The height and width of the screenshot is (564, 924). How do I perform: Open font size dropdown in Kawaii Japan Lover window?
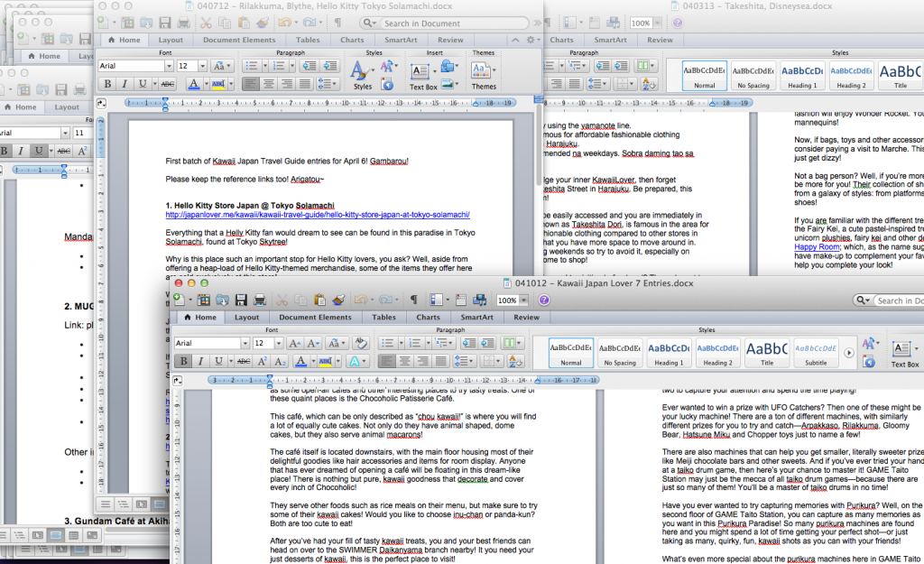278,343
